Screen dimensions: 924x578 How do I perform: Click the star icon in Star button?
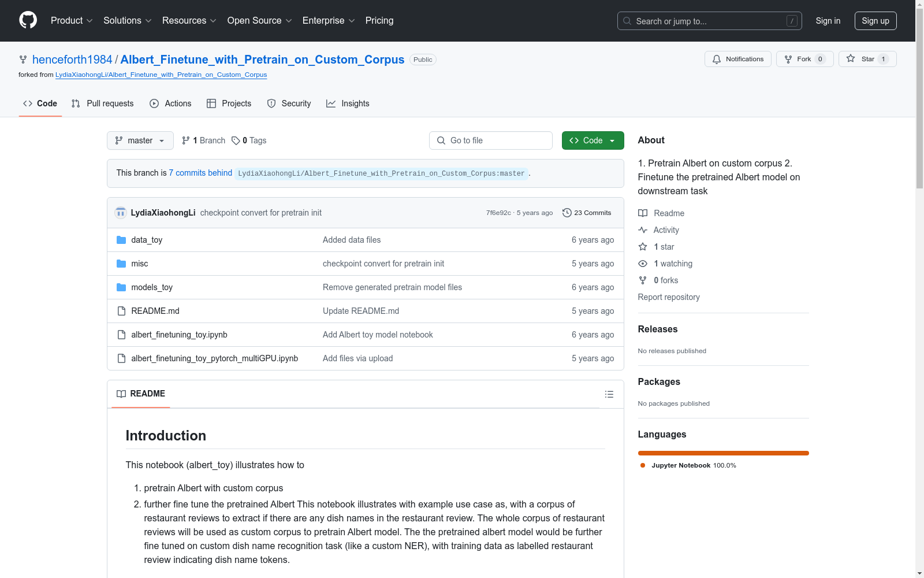point(851,58)
